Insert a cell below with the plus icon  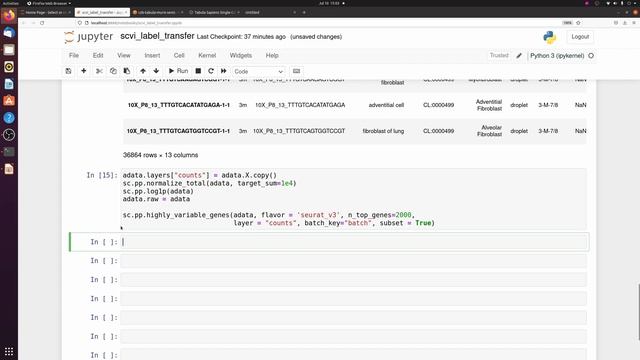coord(84,71)
